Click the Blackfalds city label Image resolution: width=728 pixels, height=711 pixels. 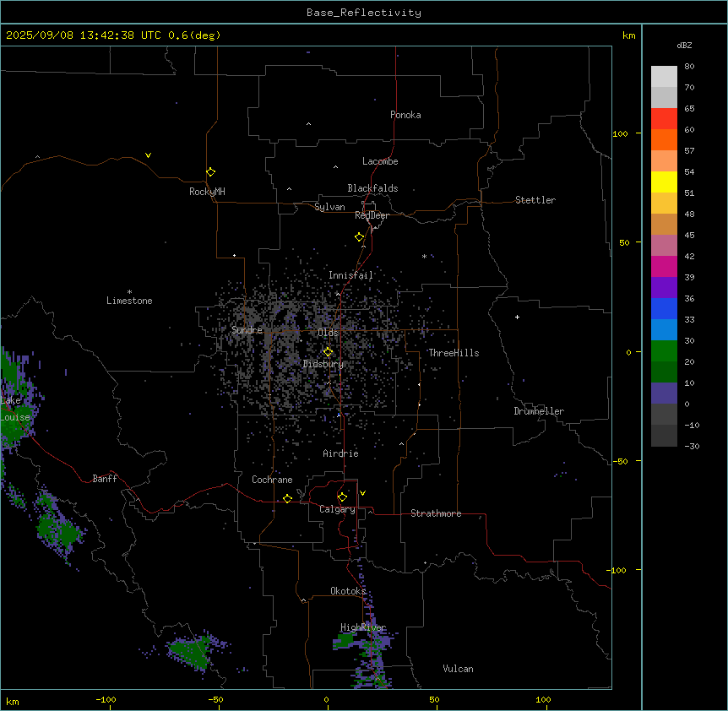click(372, 188)
